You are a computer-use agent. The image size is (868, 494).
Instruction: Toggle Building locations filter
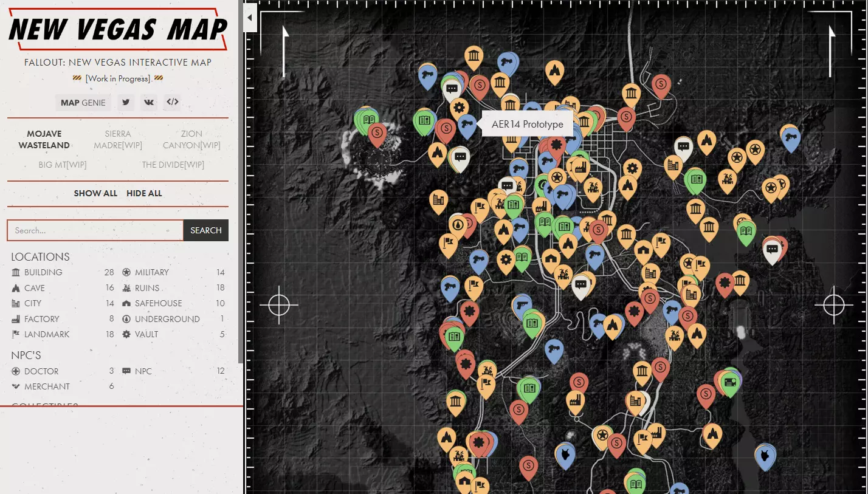(x=63, y=272)
